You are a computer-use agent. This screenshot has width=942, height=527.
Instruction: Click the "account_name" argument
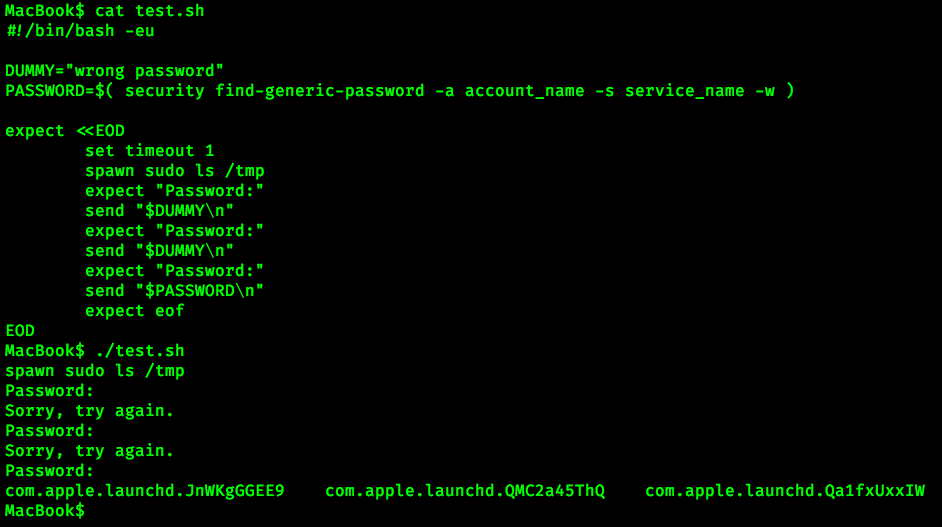click(x=524, y=91)
